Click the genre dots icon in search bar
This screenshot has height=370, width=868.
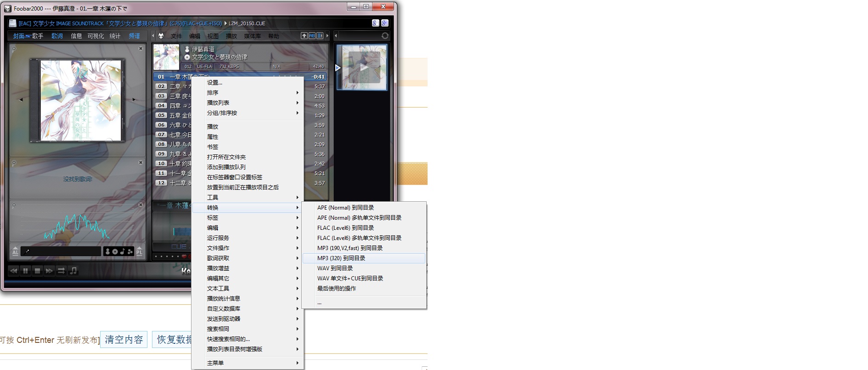coord(130,251)
